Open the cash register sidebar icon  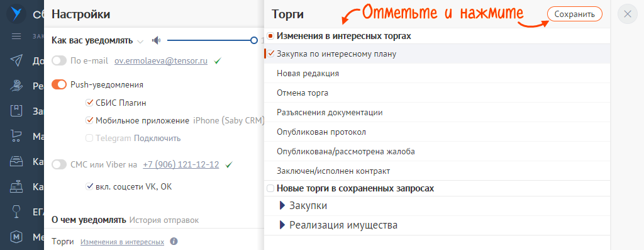[x=16, y=187]
